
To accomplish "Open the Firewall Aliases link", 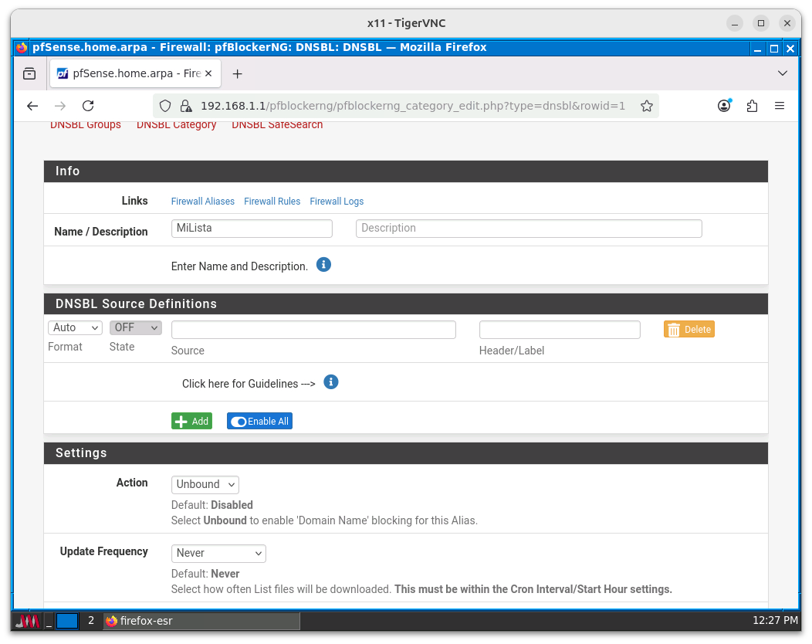I will click(202, 201).
